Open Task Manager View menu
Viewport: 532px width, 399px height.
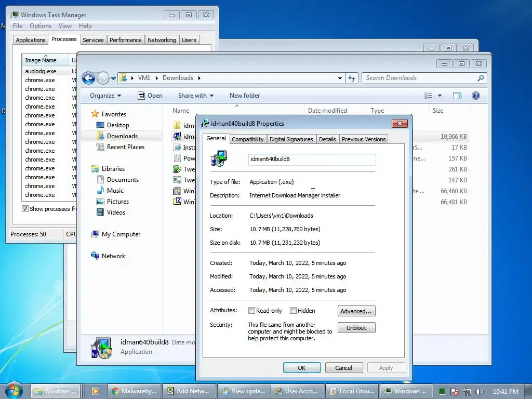point(65,26)
